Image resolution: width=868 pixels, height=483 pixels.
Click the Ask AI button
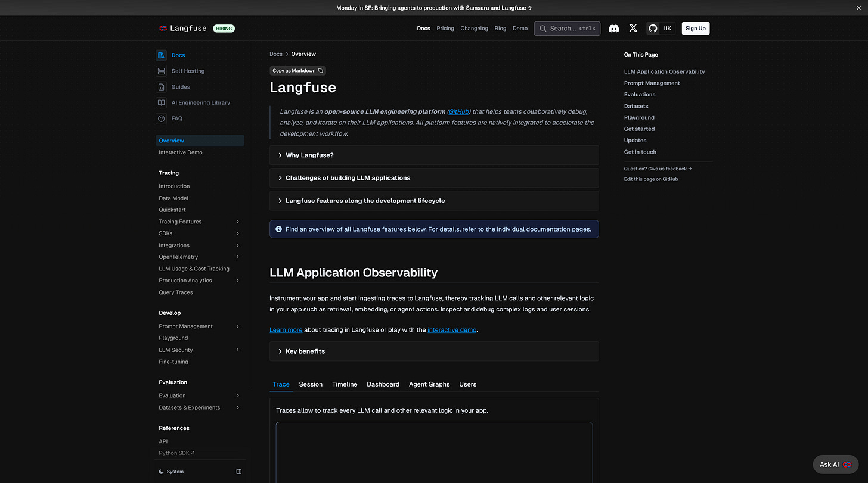tap(836, 465)
